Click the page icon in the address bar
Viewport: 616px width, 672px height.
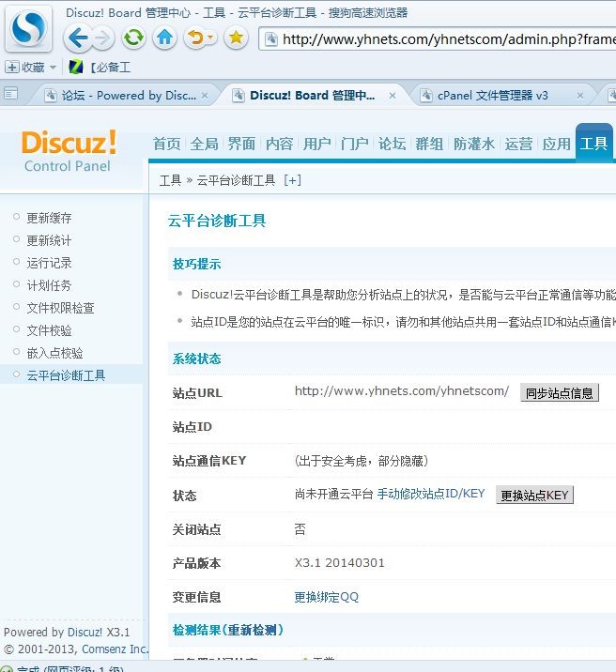coord(271,39)
